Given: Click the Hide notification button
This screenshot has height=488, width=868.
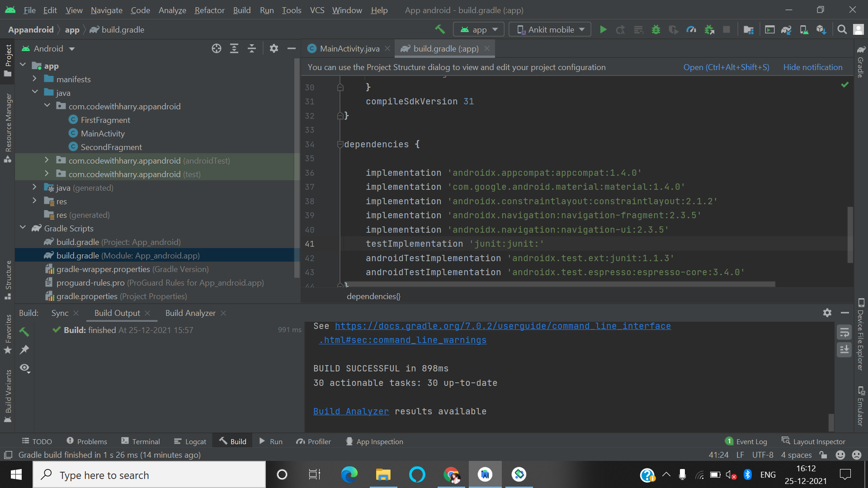Looking at the screenshot, I should (812, 67).
